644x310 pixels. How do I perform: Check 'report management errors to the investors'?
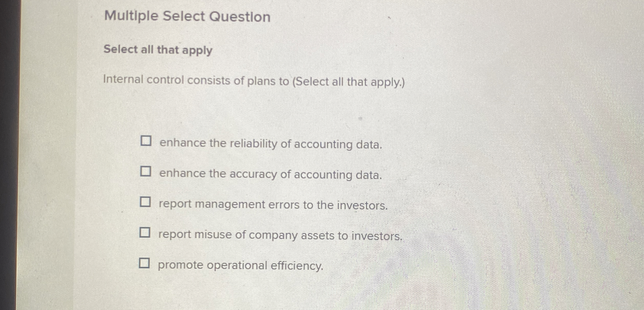146,202
